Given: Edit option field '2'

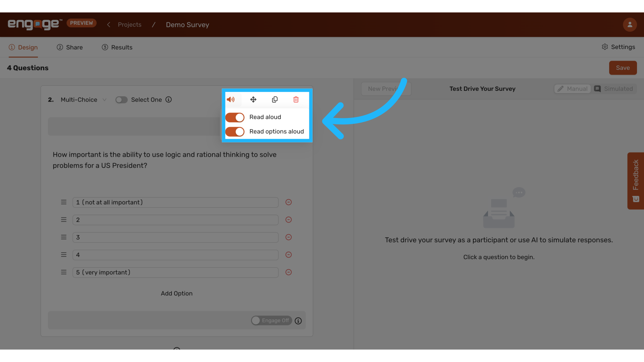Looking at the screenshot, I should (x=175, y=220).
